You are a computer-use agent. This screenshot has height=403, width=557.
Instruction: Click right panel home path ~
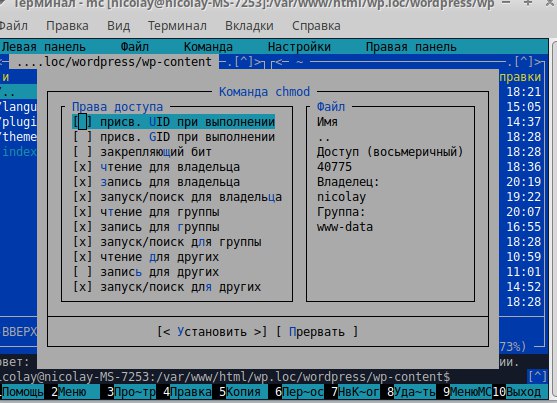(299, 62)
